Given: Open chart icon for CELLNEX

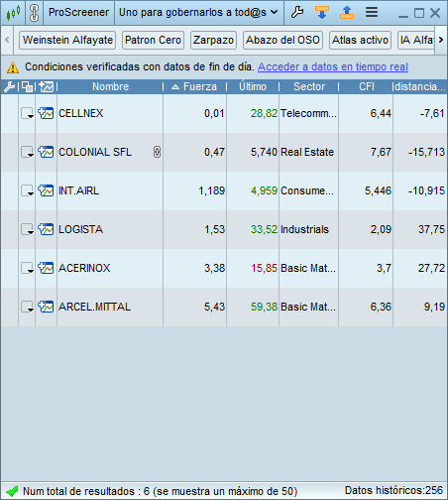Looking at the screenshot, I should (46, 113).
